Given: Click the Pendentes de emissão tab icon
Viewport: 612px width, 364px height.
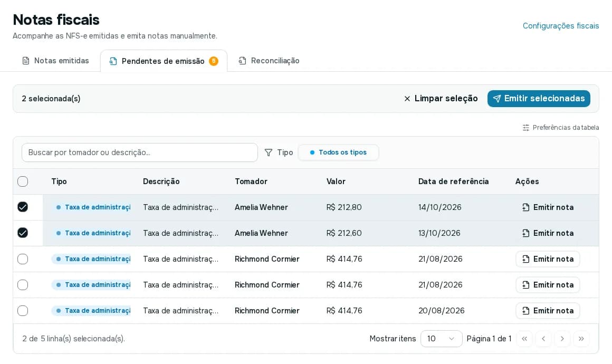Looking at the screenshot, I should [113, 61].
